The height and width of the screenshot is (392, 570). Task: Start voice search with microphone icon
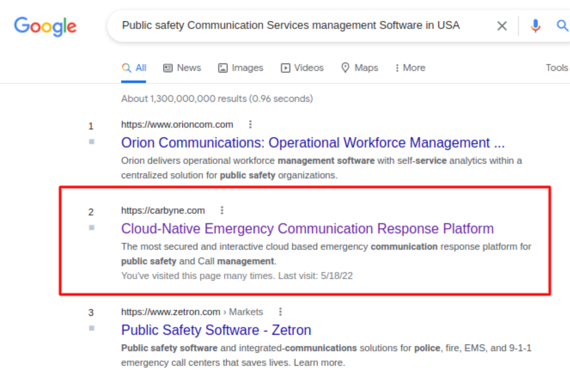535,26
